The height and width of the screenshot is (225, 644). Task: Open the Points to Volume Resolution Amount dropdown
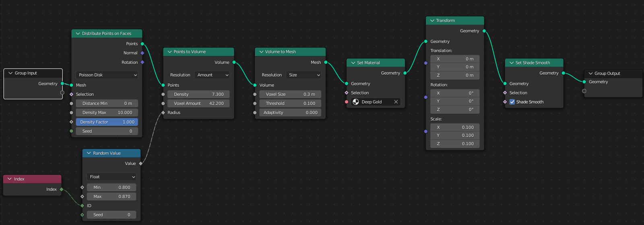click(212, 75)
